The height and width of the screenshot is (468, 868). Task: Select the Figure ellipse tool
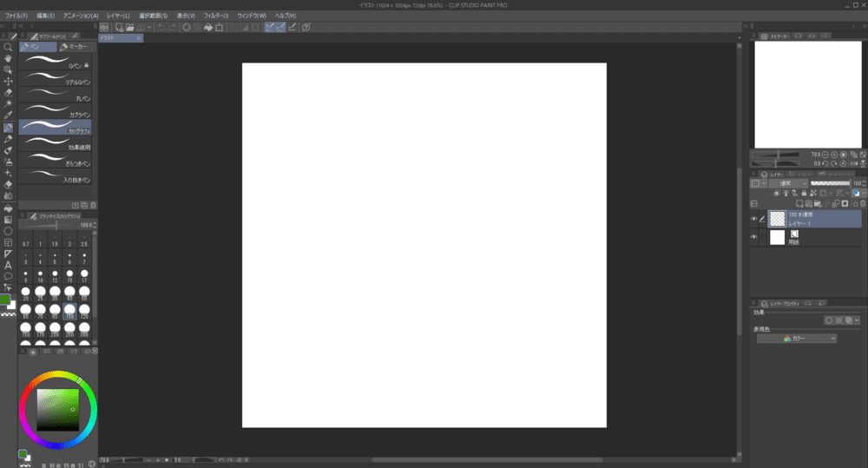[8, 231]
